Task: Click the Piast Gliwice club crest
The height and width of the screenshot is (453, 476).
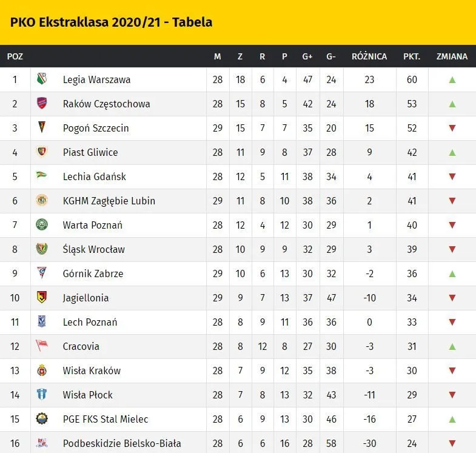Action: pyautogui.click(x=42, y=152)
